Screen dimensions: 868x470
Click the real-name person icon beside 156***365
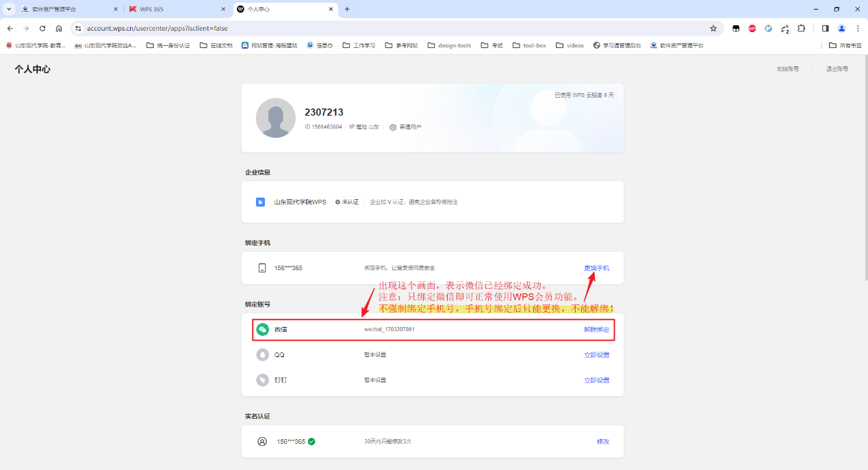[x=261, y=442]
